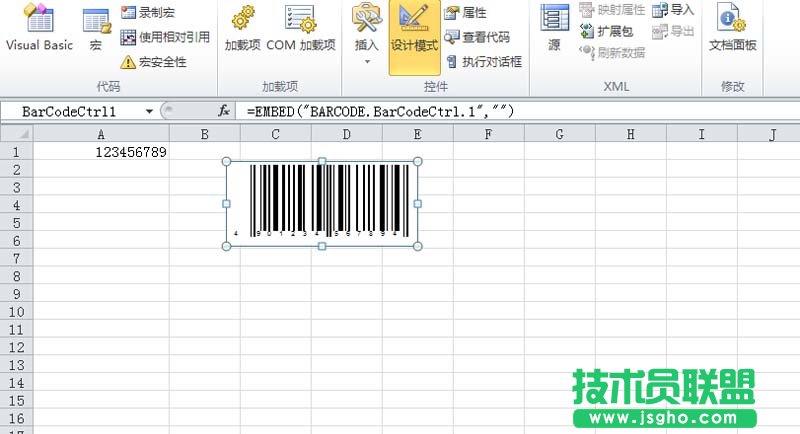The image size is (800, 434).
Task: Open control 属性 properties
Action: [465, 12]
